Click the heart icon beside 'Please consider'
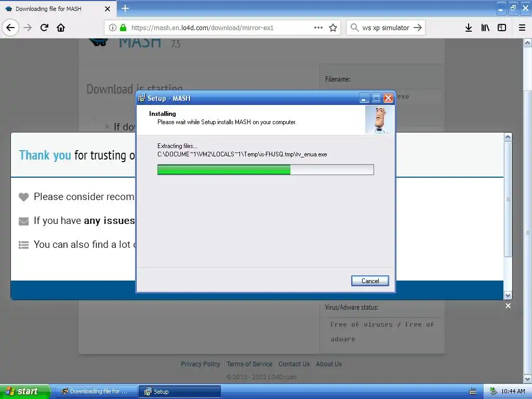The width and height of the screenshot is (532, 399). [x=23, y=197]
